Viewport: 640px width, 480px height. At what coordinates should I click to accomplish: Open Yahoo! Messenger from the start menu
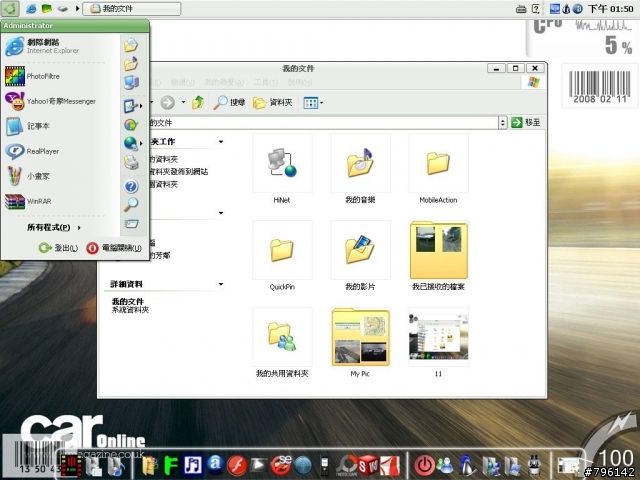coord(50,101)
